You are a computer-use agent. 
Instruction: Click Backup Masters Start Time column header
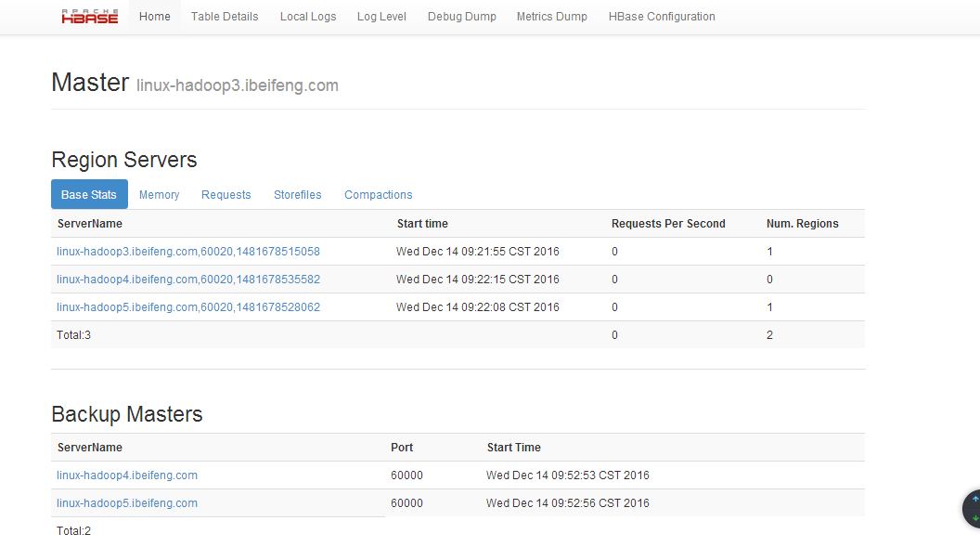[514, 448]
